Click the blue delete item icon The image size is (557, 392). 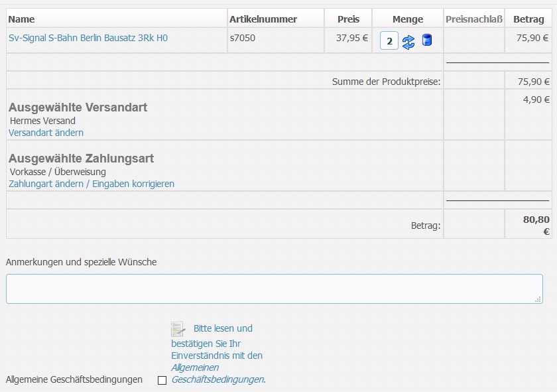click(x=427, y=40)
